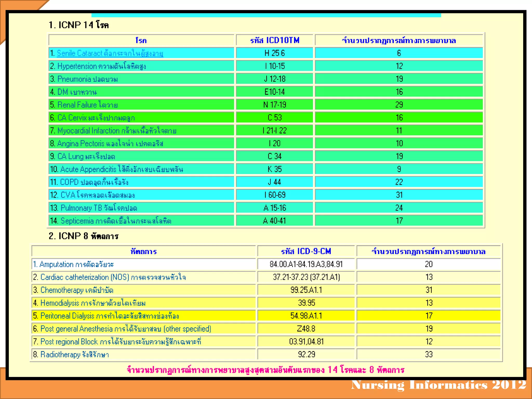Click code cell I 20
This screenshot has width=532, height=399.
(275, 143)
